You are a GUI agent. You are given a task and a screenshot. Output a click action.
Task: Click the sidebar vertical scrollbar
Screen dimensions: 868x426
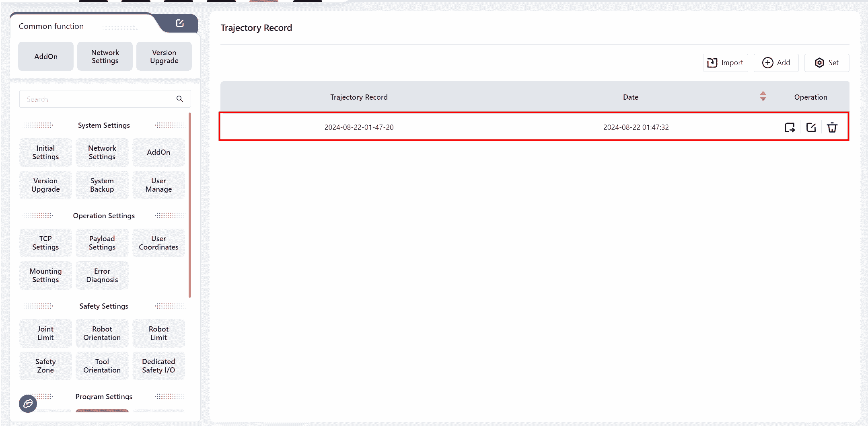(x=190, y=205)
